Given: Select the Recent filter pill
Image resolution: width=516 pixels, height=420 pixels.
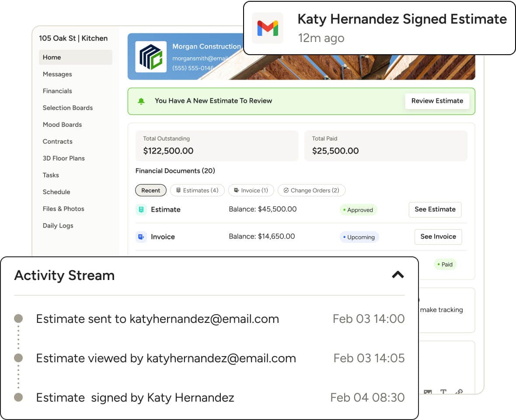Looking at the screenshot, I should pyautogui.click(x=151, y=190).
